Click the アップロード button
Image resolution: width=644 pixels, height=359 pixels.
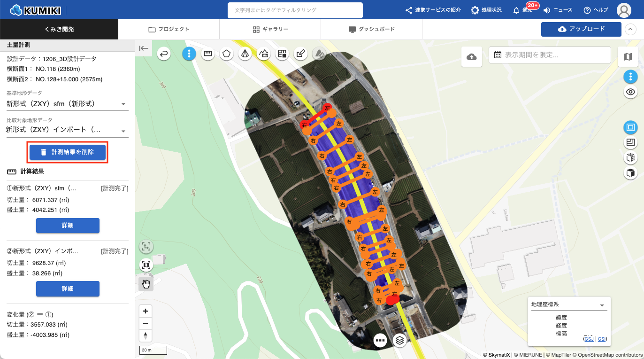point(581,29)
